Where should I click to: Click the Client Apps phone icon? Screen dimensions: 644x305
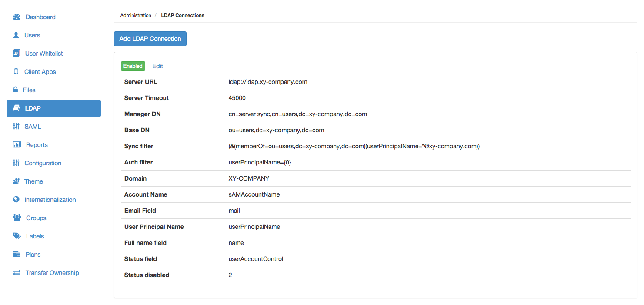pos(16,72)
